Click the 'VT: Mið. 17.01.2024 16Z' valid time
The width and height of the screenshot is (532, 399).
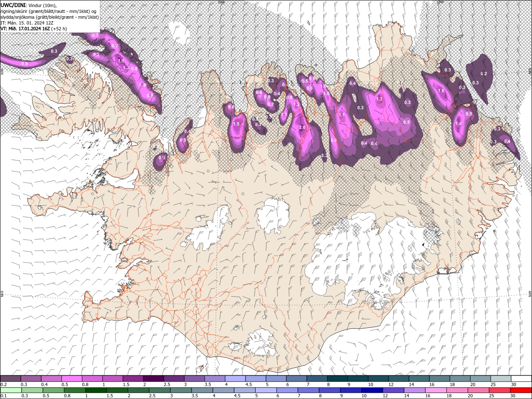pos(25,29)
